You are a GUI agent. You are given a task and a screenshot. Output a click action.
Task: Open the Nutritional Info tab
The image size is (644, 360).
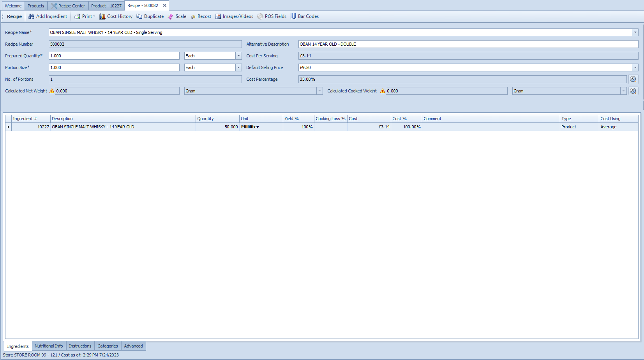pyautogui.click(x=49, y=346)
